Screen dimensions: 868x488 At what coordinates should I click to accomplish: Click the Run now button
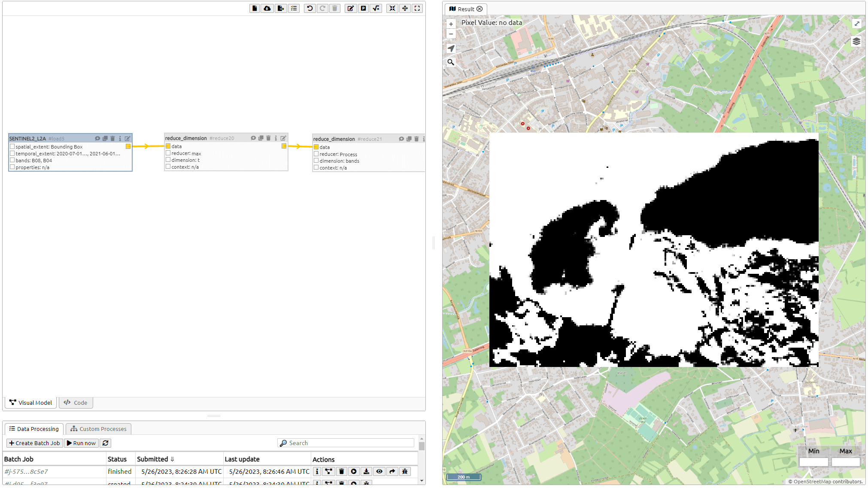click(x=81, y=443)
